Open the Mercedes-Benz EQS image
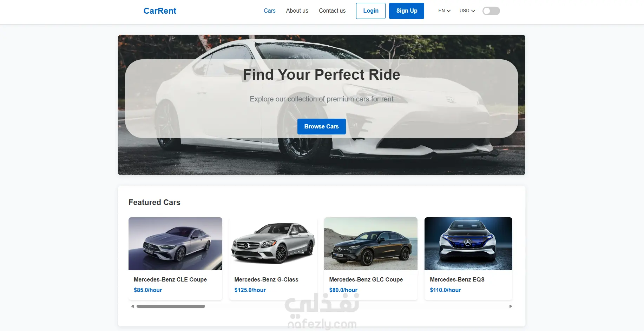 [468, 244]
